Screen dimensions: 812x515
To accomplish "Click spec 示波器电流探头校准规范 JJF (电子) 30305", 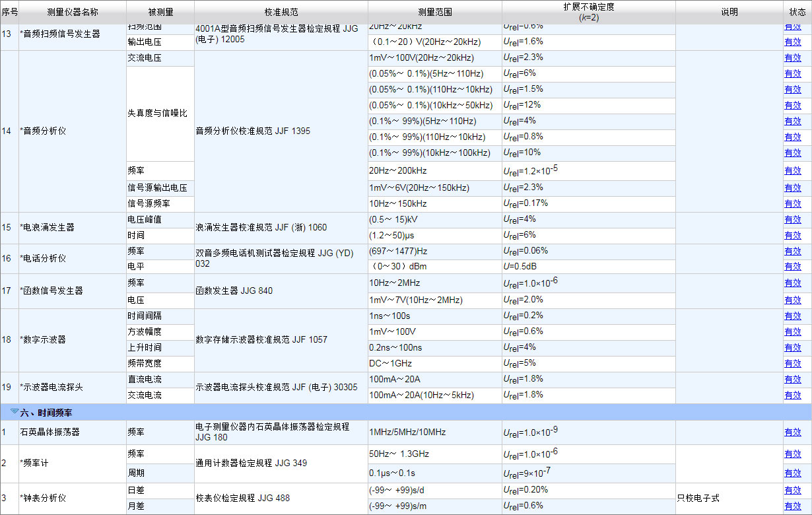I will [277, 388].
